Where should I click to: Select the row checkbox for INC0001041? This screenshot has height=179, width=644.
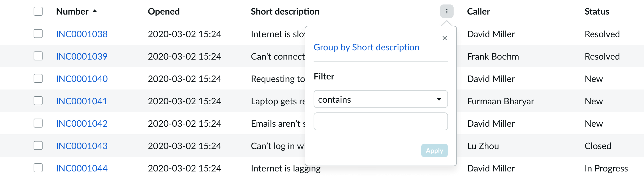coord(38,101)
